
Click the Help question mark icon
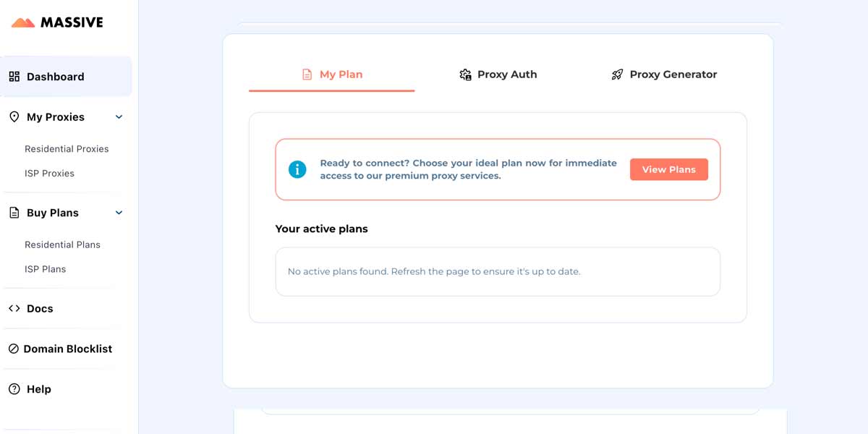point(14,389)
